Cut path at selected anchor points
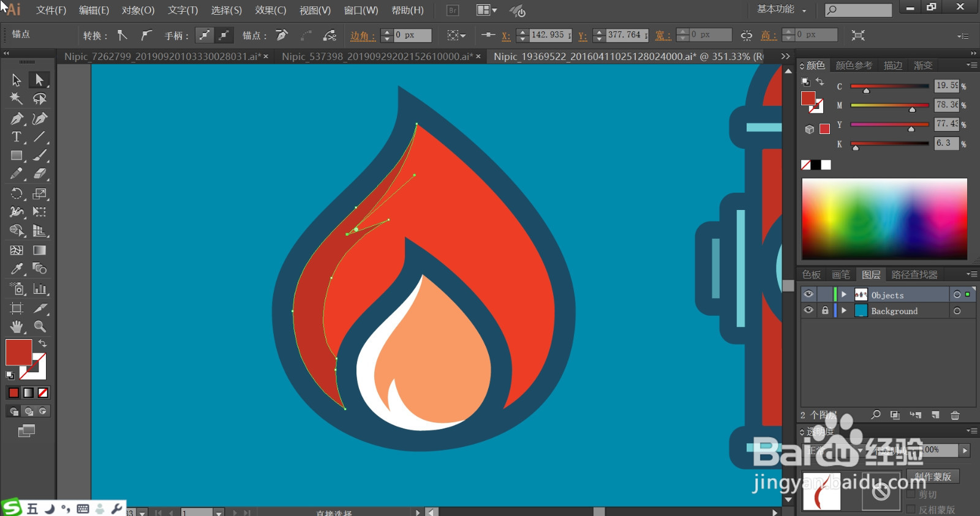980x516 pixels. (x=330, y=36)
